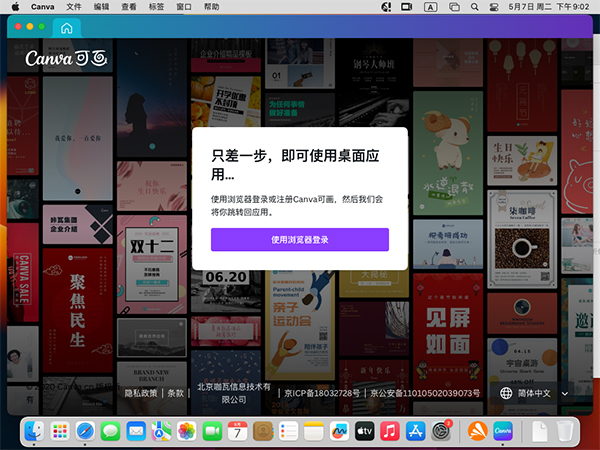
Task: Open the 文件 menu
Action: point(74,7)
